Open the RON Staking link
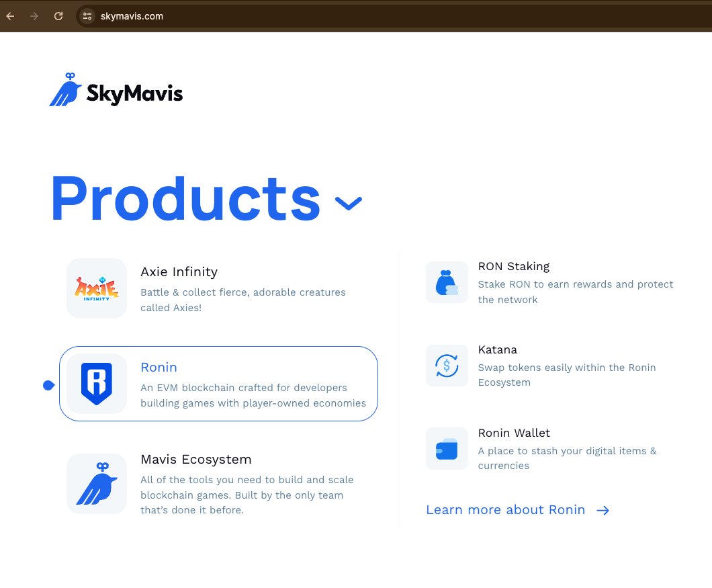Viewport: 712px width, 588px height. click(x=514, y=266)
